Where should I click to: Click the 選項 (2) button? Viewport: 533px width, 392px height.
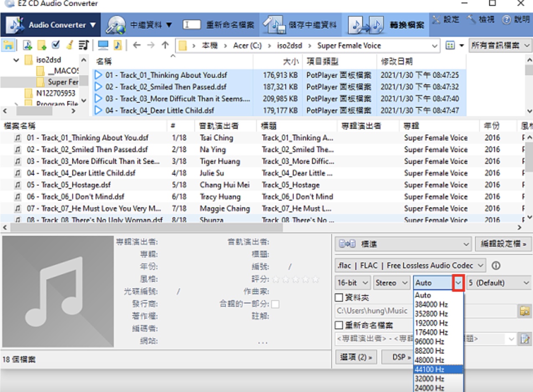tap(356, 357)
